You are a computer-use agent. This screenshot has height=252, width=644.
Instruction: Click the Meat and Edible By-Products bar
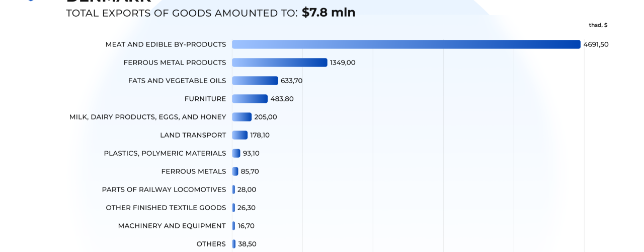(406, 44)
